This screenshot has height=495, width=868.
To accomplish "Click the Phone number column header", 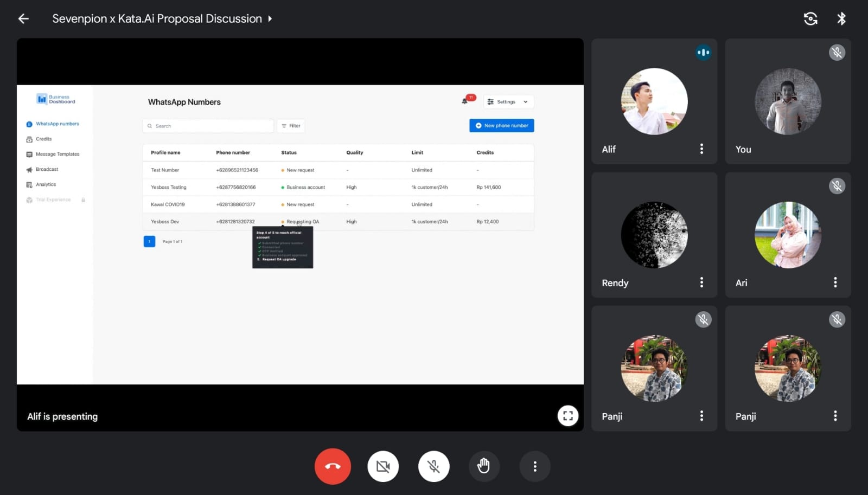I will click(x=233, y=153).
